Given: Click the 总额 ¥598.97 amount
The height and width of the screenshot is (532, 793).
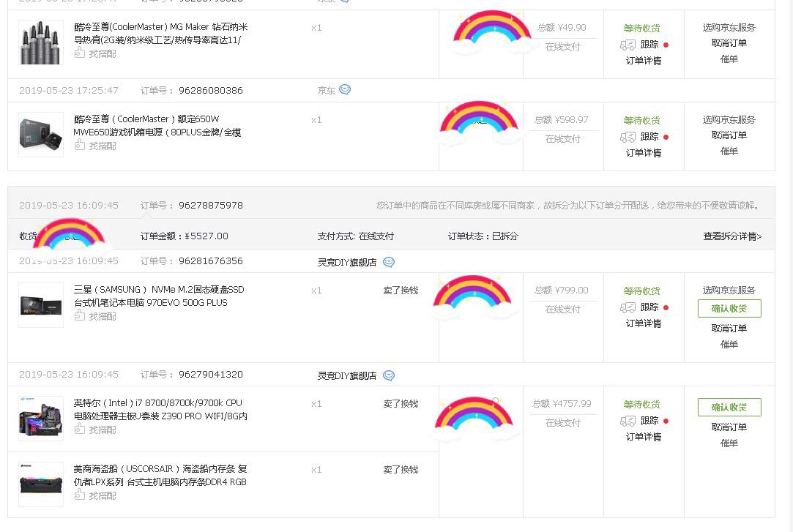Looking at the screenshot, I should coord(562,120).
